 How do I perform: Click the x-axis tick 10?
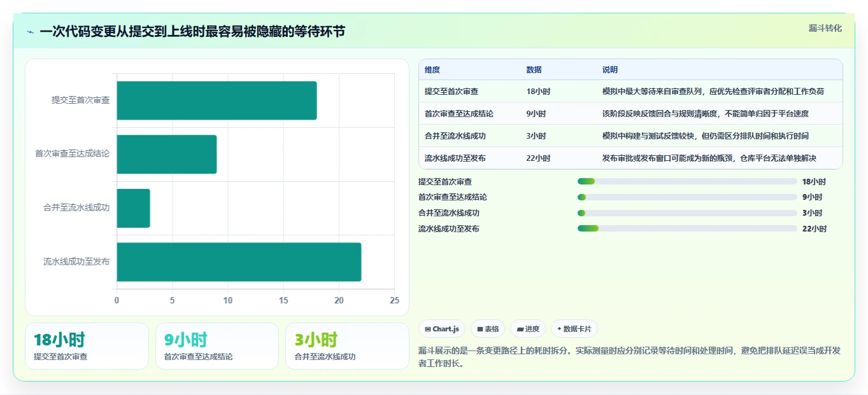pyautogui.click(x=228, y=300)
